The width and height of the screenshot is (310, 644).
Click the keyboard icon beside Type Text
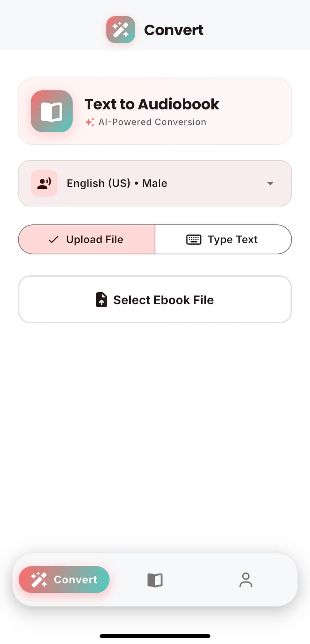click(x=193, y=239)
